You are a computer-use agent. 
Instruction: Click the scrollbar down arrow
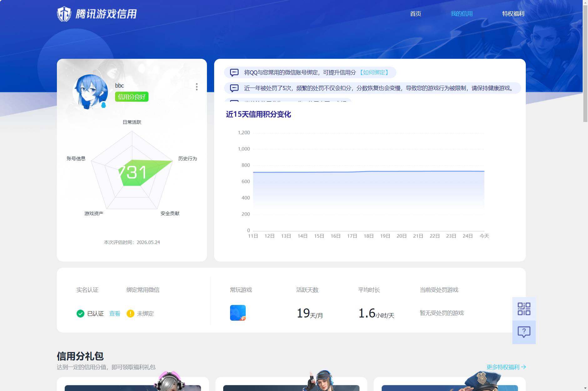click(x=585, y=388)
